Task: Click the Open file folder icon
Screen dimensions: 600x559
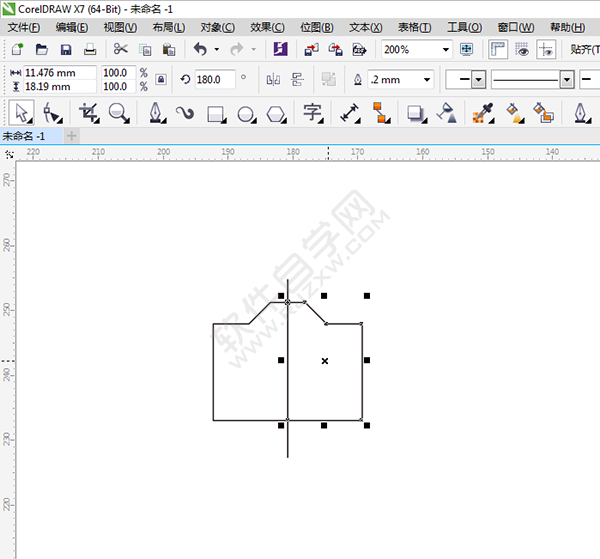Action: coord(42,49)
